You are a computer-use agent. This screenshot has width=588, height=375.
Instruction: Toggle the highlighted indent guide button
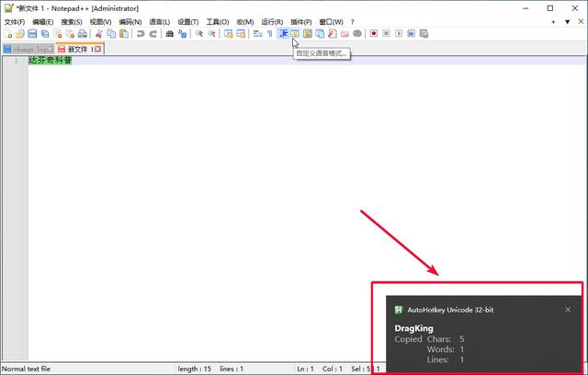[x=283, y=34]
